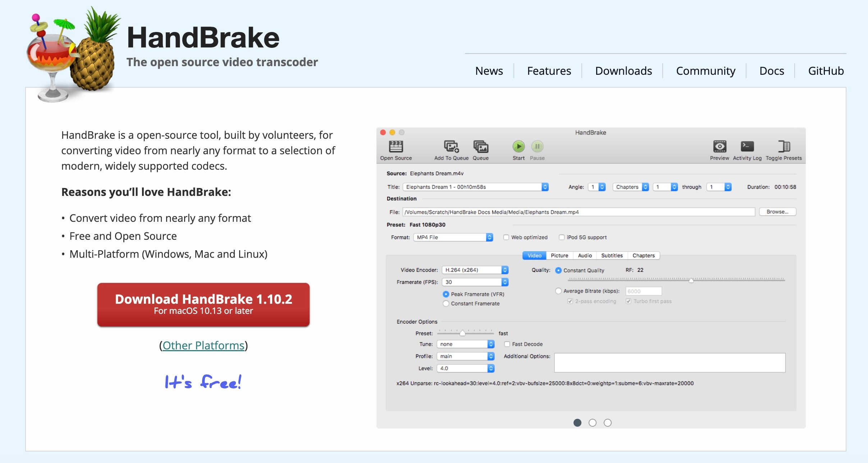
Task: Open the Other Platforms link
Action: (203, 345)
